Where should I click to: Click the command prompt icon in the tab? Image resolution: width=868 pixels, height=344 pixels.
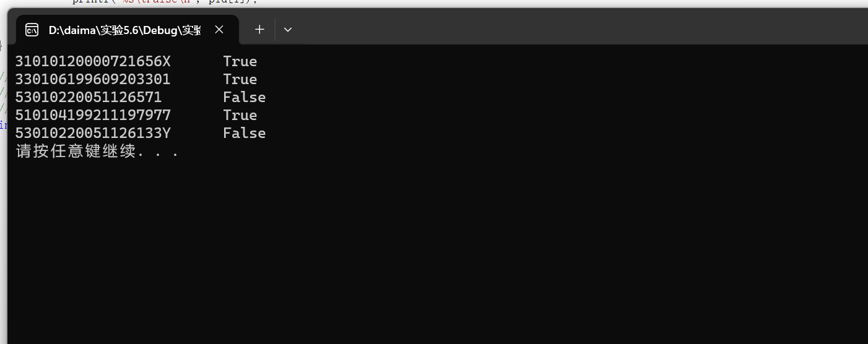coord(32,30)
